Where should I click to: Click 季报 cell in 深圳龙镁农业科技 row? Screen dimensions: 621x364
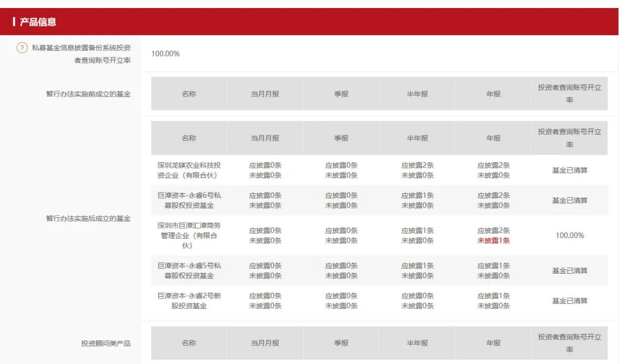[x=341, y=170]
